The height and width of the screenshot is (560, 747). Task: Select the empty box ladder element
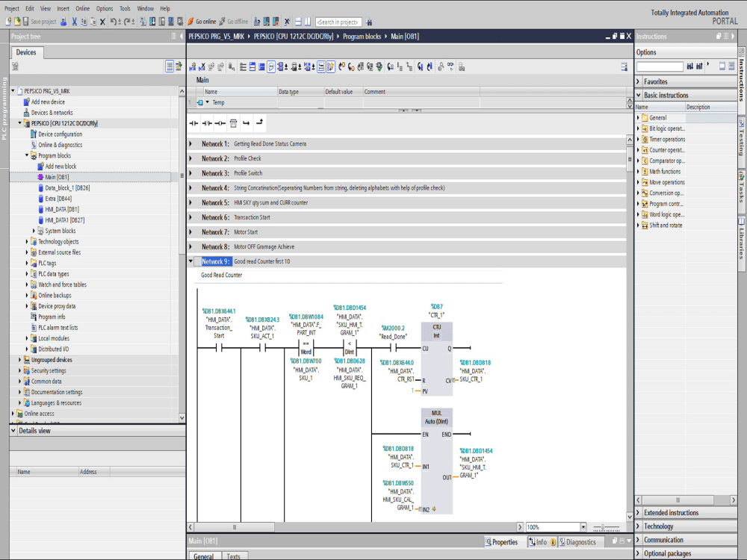(x=234, y=123)
